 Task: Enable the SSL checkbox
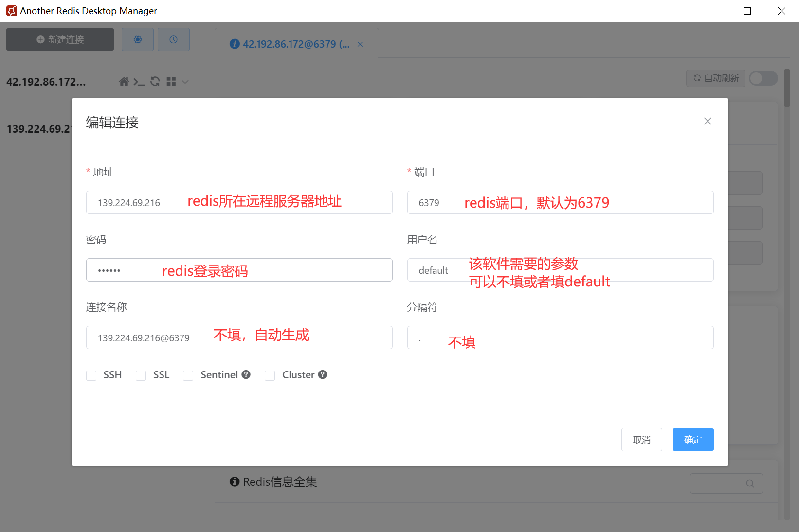(141, 375)
